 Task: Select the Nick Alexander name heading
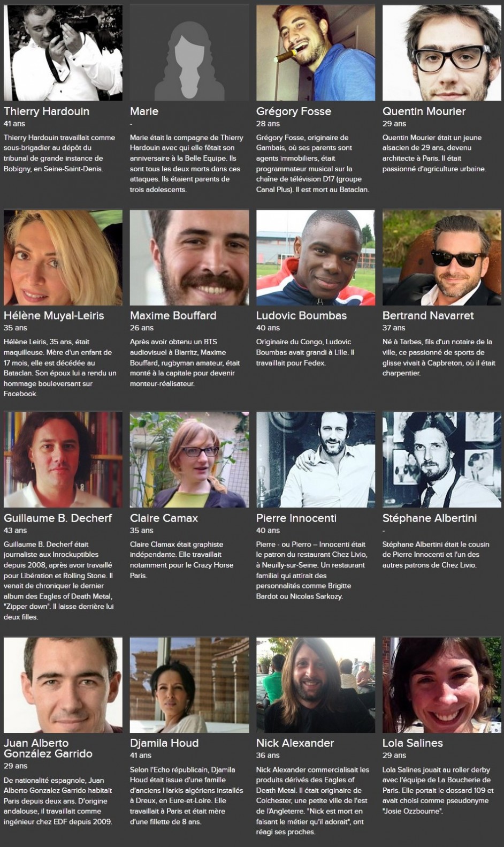pyautogui.click(x=295, y=743)
